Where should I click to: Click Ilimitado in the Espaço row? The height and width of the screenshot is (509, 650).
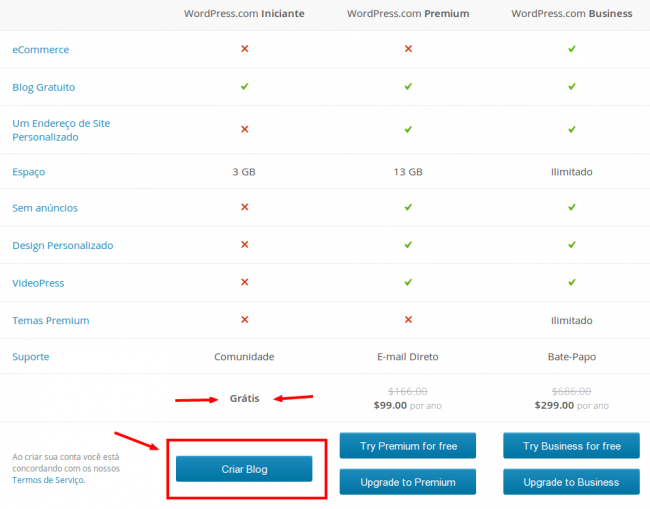(572, 172)
